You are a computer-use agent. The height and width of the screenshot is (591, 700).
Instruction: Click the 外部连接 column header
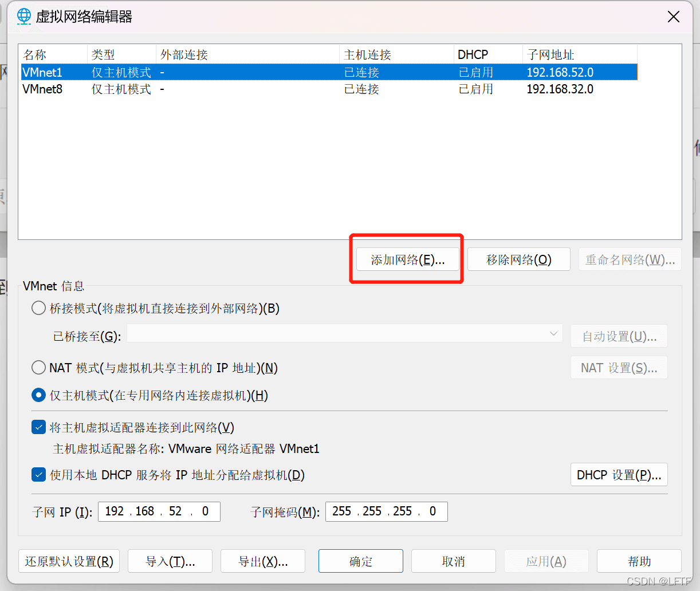click(247, 54)
